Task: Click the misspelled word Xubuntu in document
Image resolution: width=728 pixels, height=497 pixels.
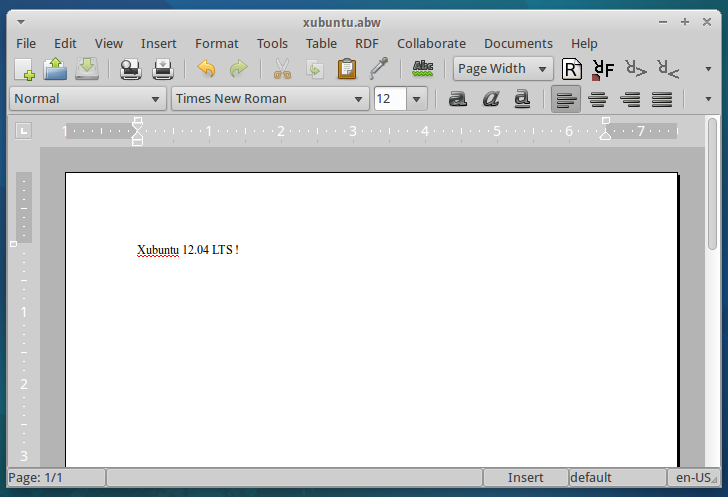Action: tap(158, 250)
